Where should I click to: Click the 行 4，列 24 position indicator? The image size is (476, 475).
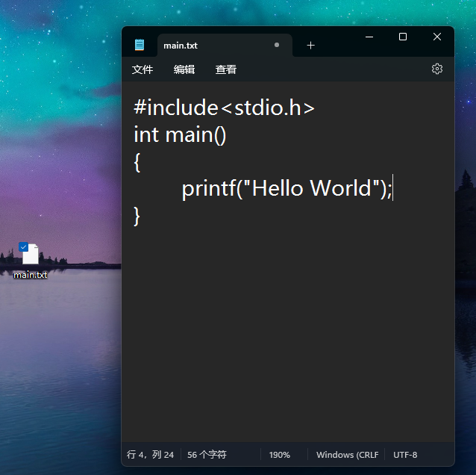151,454
